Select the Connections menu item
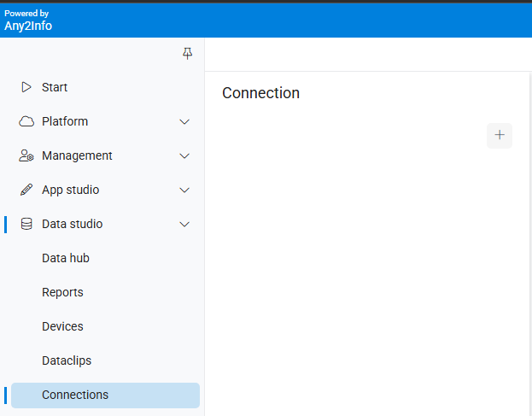This screenshot has height=416, width=532. click(x=75, y=395)
